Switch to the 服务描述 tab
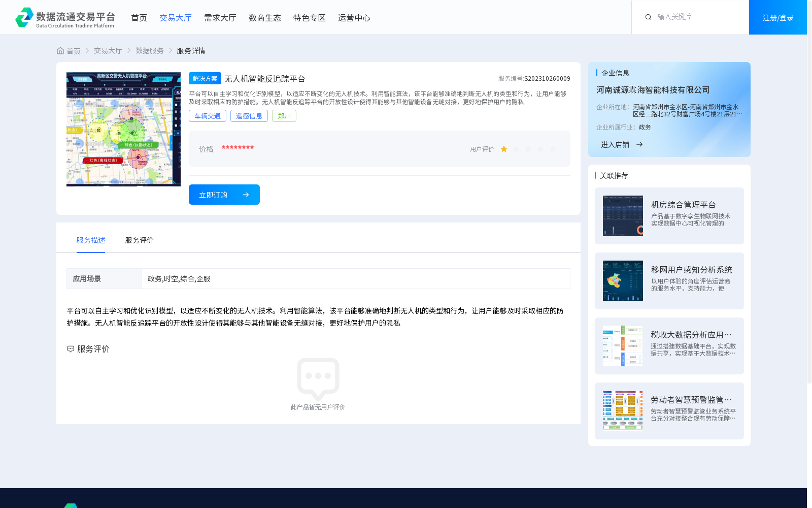 point(91,240)
